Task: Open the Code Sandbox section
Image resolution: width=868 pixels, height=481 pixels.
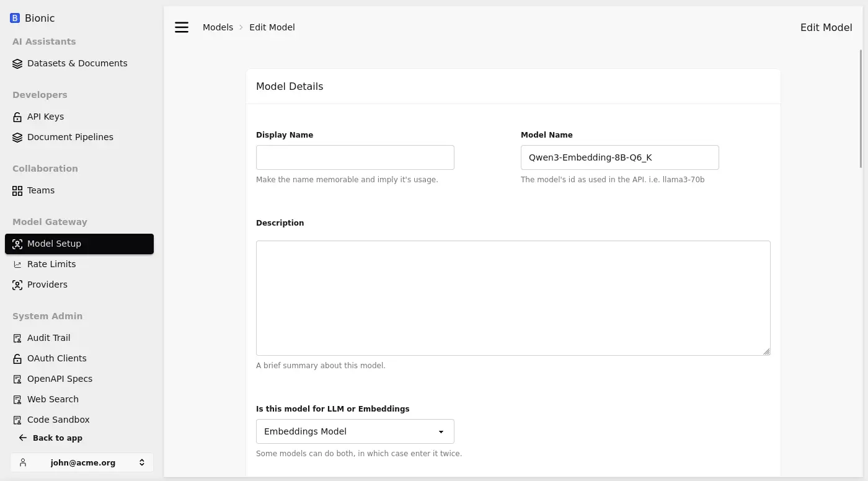Action: (x=58, y=420)
